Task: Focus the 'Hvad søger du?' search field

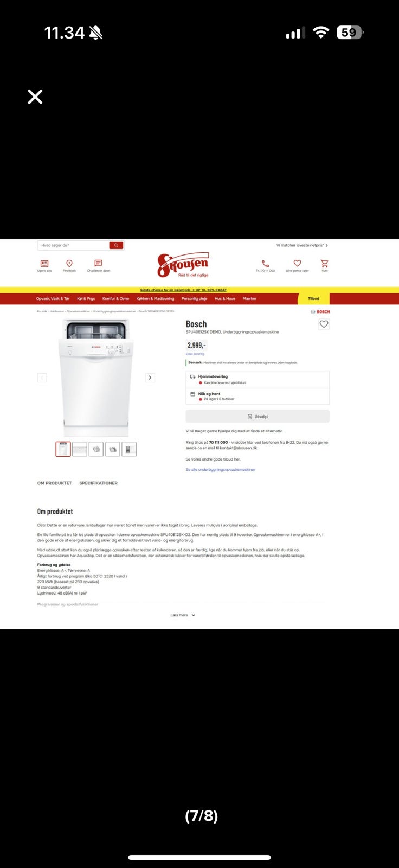Action: pyautogui.click(x=73, y=245)
